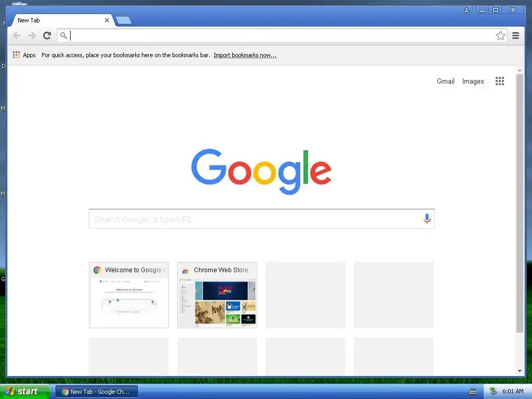Screen dimensions: 532x399
Task: Click the Google search box
Action: coord(262,219)
